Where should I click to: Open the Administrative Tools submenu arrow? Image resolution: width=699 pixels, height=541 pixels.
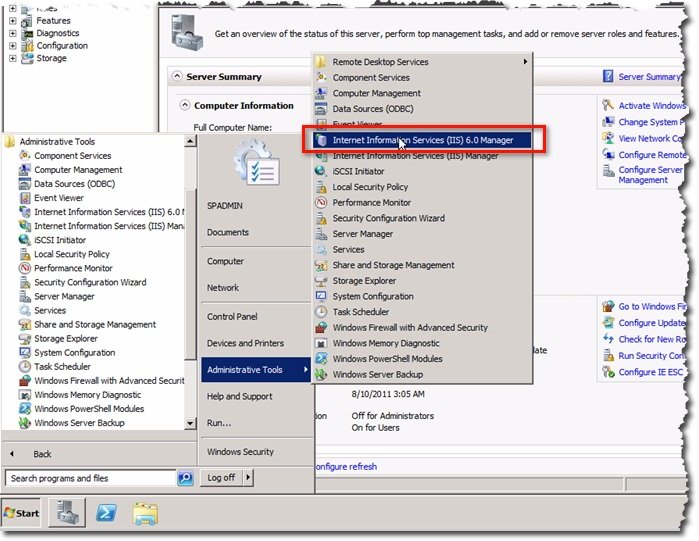(305, 369)
